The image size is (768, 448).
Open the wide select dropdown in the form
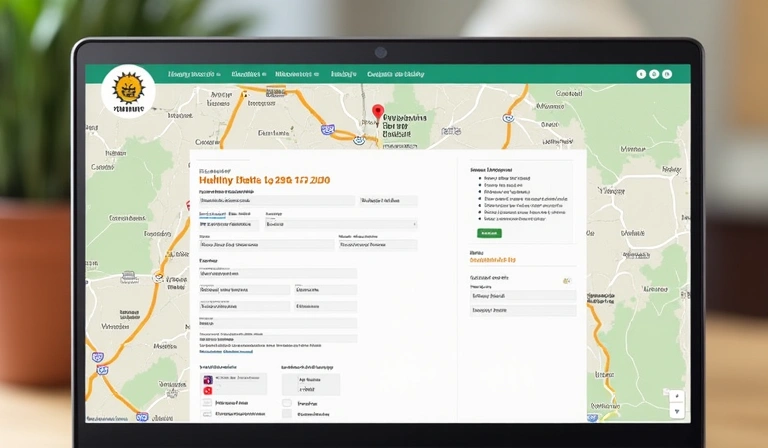[x=341, y=224]
